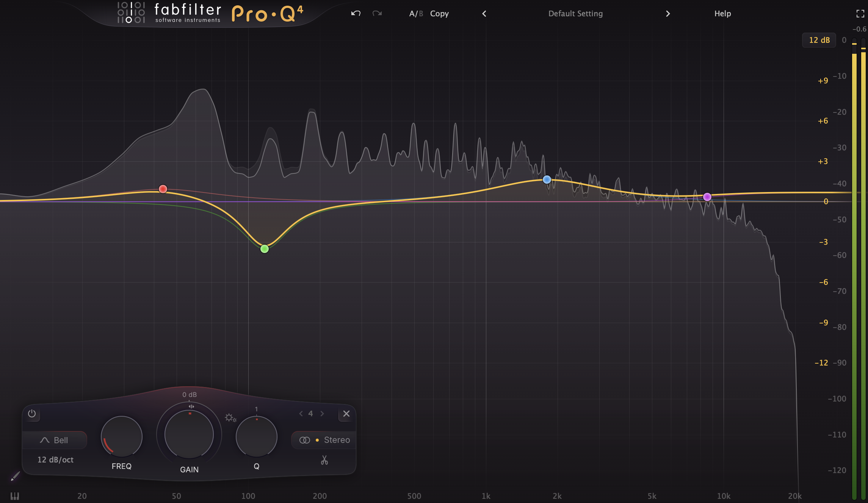Open the Help menu

722,14
